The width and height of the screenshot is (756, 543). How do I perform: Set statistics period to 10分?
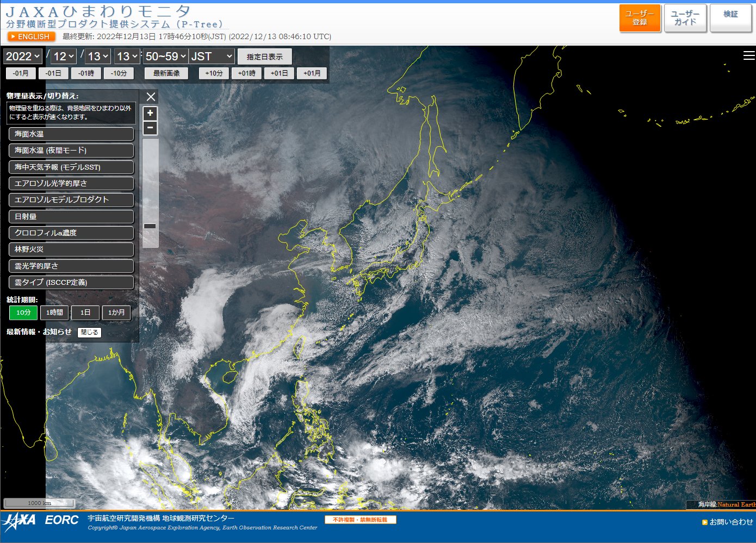(23, 313)
